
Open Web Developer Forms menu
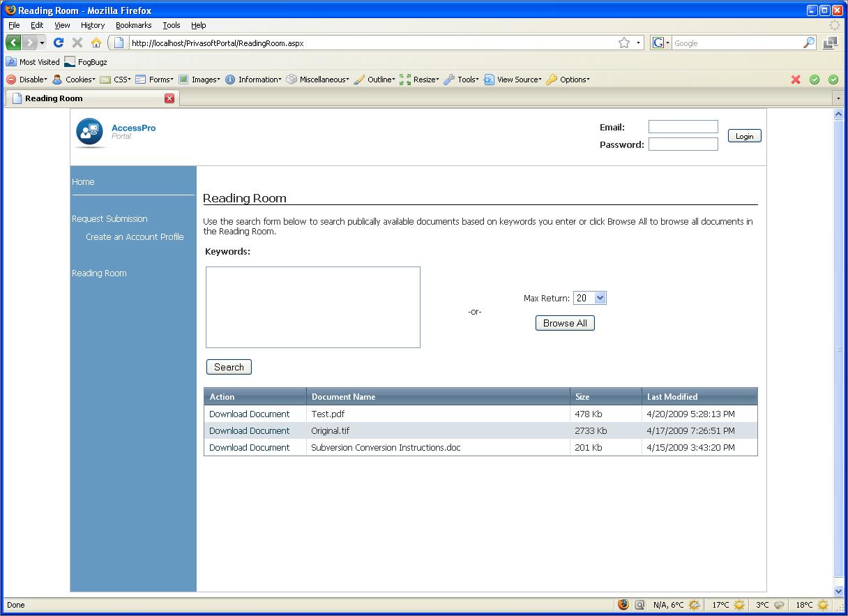(154, 80)
